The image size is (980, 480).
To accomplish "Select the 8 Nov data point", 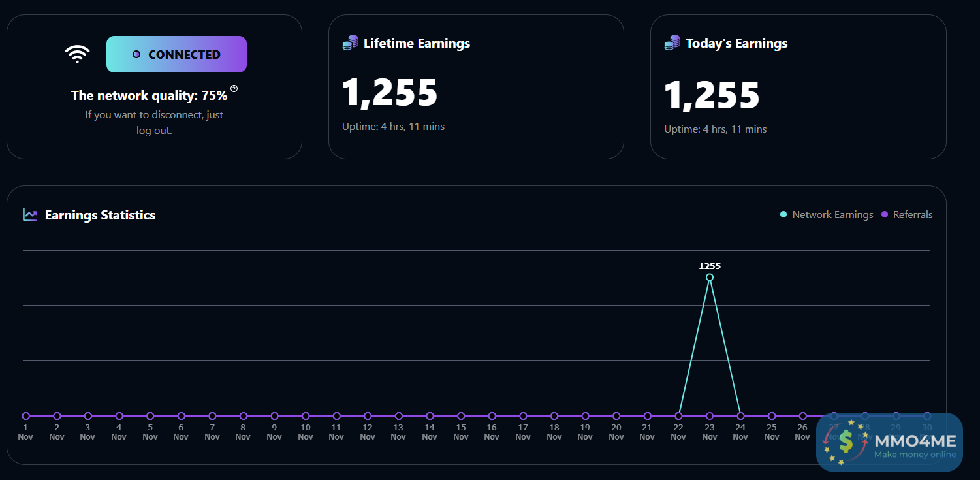I will [x=244, y=416].
